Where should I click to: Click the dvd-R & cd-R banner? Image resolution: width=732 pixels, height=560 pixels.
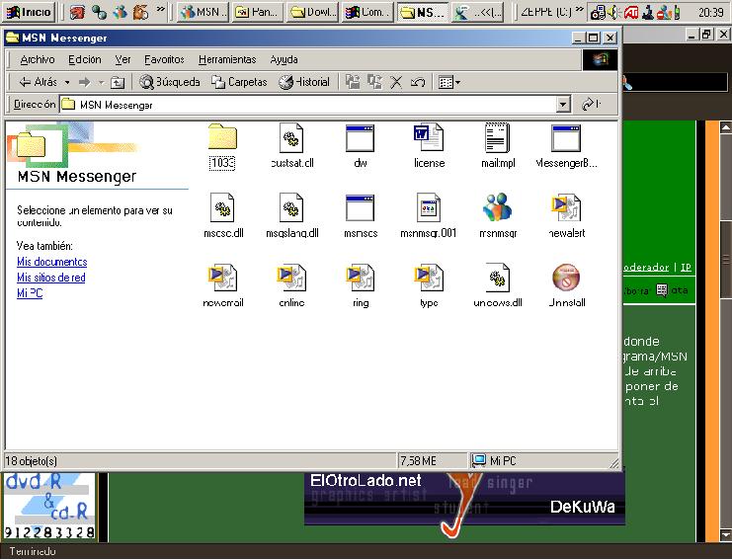click(49, 507)
